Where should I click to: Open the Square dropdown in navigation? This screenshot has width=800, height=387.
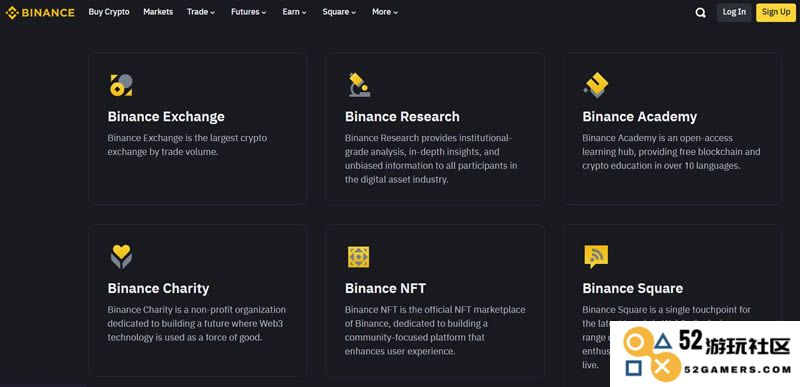tap(339, 12)
